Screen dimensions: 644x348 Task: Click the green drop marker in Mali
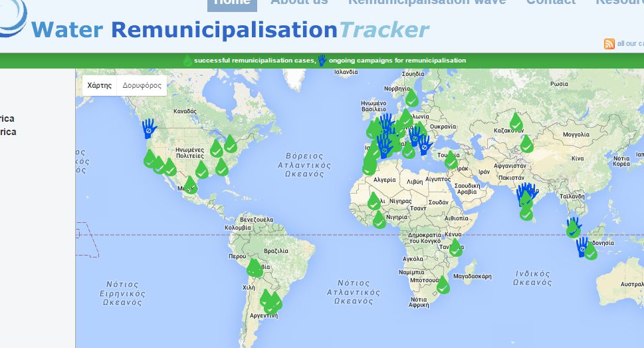[x=374, y=200]
